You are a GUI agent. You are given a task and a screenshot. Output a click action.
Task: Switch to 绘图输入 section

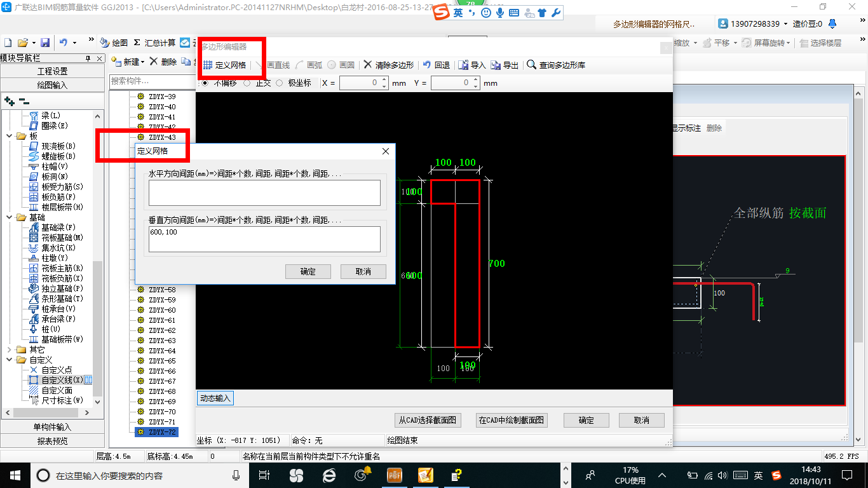[x=52, y=85]
